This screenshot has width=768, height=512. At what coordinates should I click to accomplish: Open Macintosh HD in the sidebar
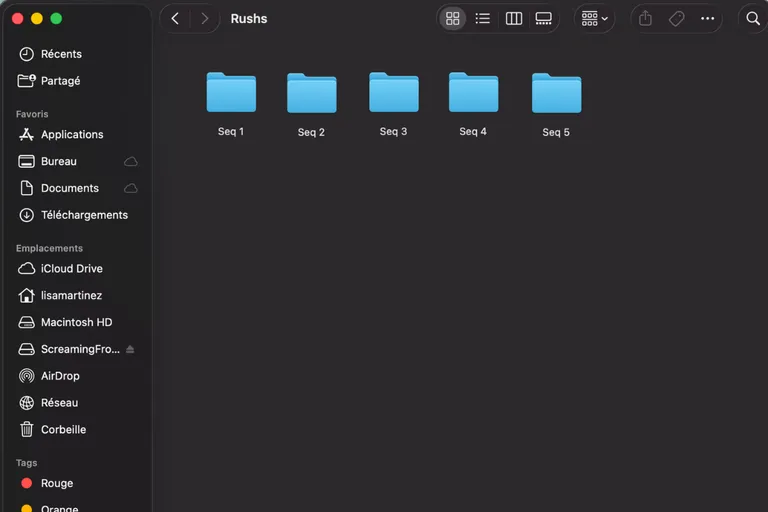[x=77, y=322]
